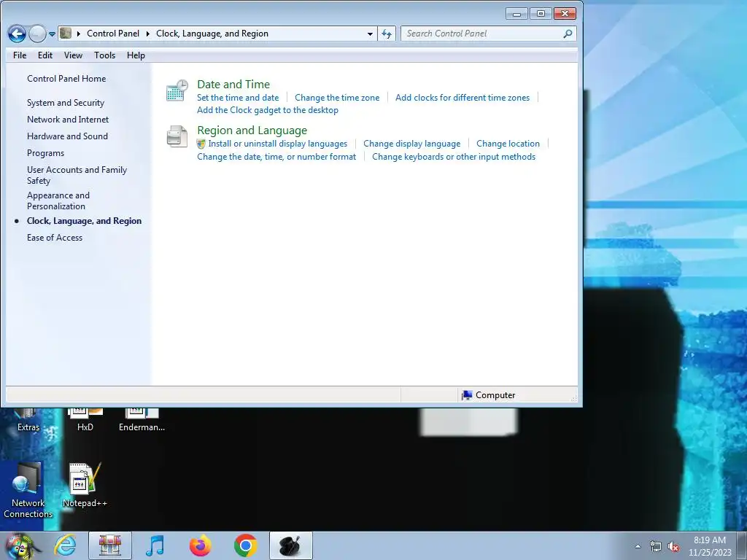Screen dimensions: 747x560
Task: Select the Clock, Language, and Region breadcrumb
Action: [212, 34]
